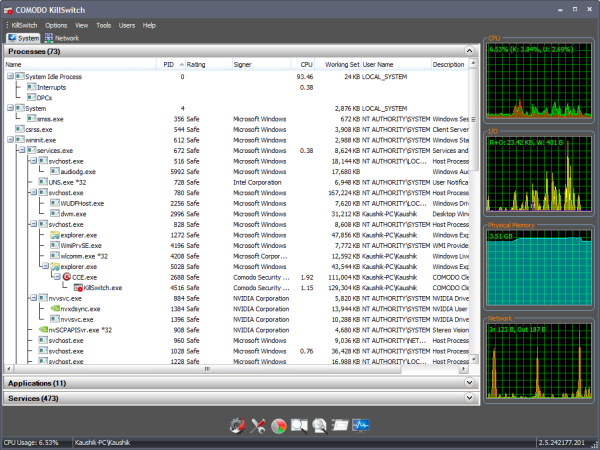Open the pie chart icon in bottom toolbar

(x=279, y=424)
